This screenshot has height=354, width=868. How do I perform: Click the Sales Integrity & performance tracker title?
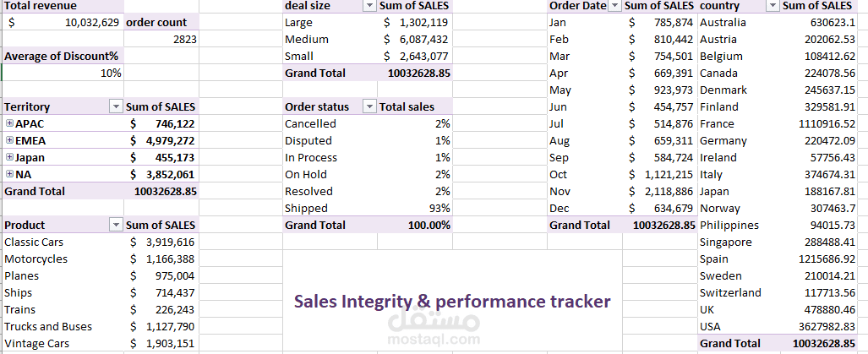451,301
